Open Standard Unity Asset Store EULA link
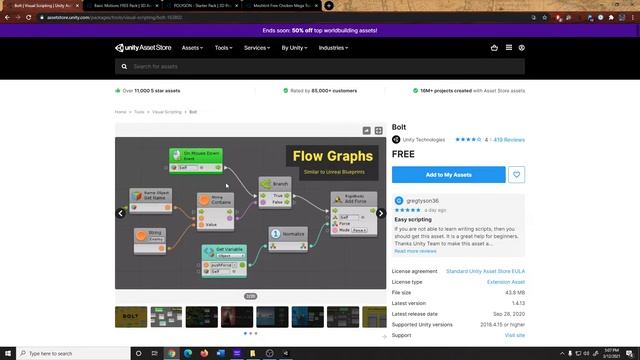Viewport: 640px width, 360px height. [x=485, y=271]
